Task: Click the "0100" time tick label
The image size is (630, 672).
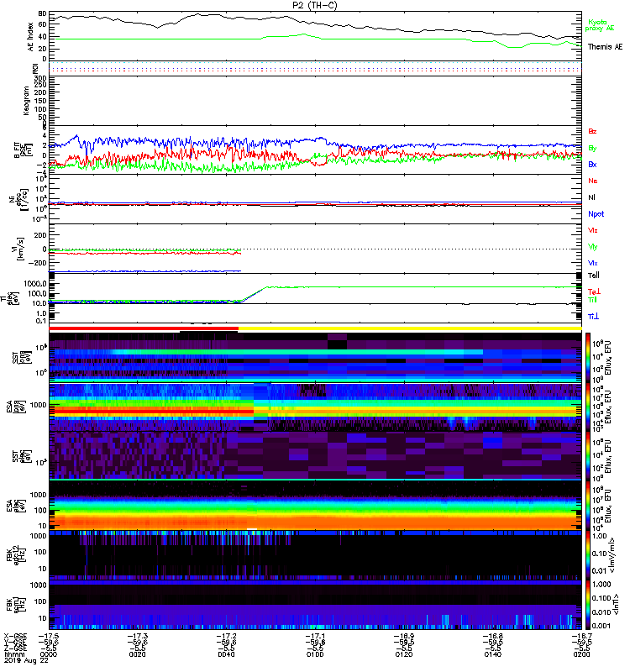Action: [x=315, y=654]
